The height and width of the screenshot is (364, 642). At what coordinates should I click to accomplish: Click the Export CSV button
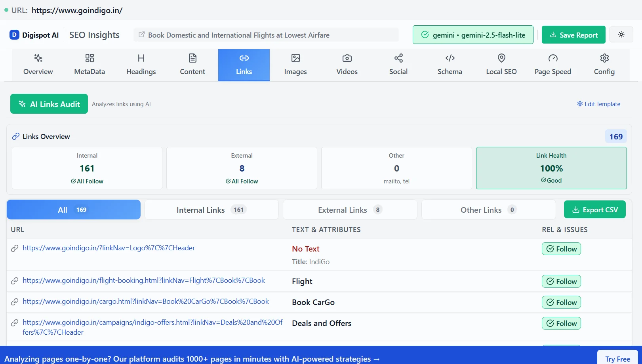[x=595, y=210]
